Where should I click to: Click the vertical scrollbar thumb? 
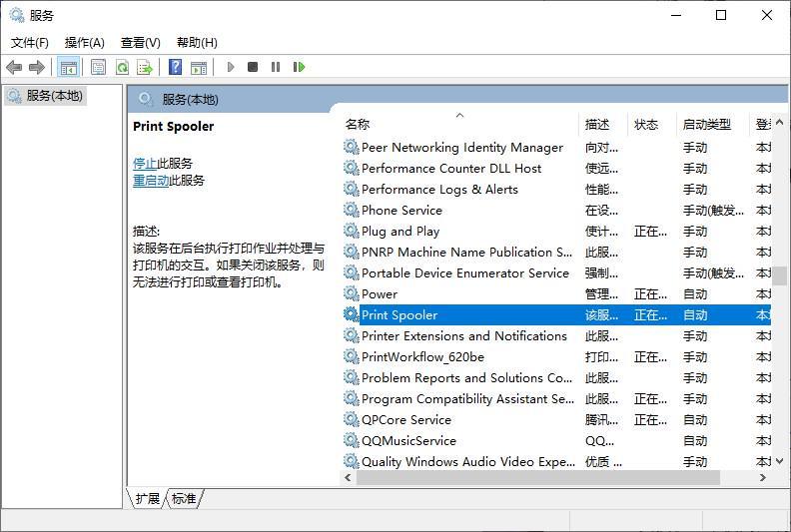(779, 275)
